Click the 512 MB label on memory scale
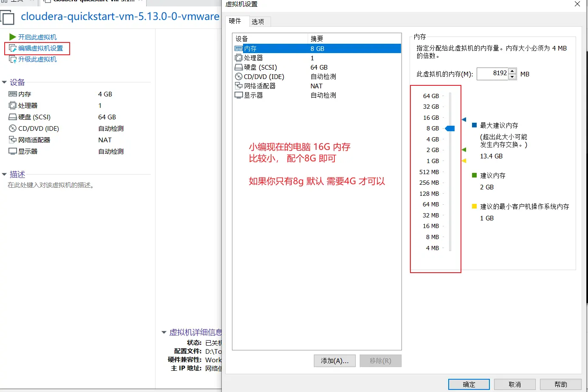 coord(429,172)
